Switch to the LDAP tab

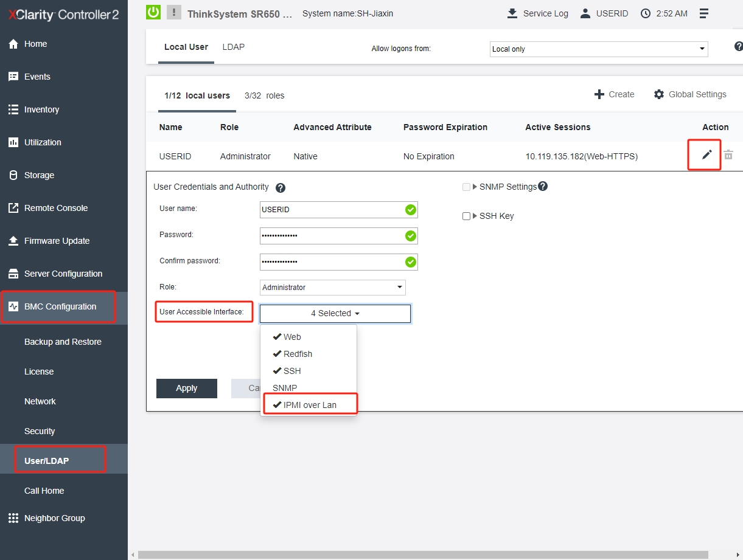pyautogui.click(x=234, y=47)
